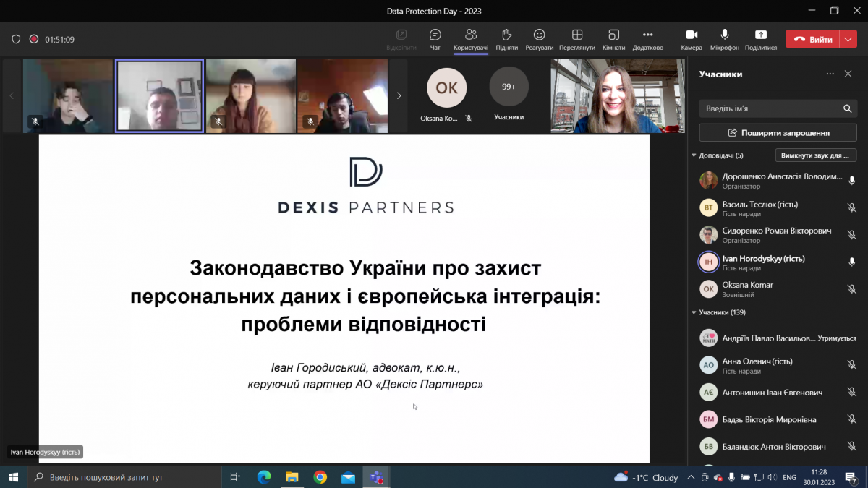Image resolution: width=868 pixels, height=488 pixels.
Task: Click the muted mic icon of Василь Теслюк
Action: coord(851,208)
